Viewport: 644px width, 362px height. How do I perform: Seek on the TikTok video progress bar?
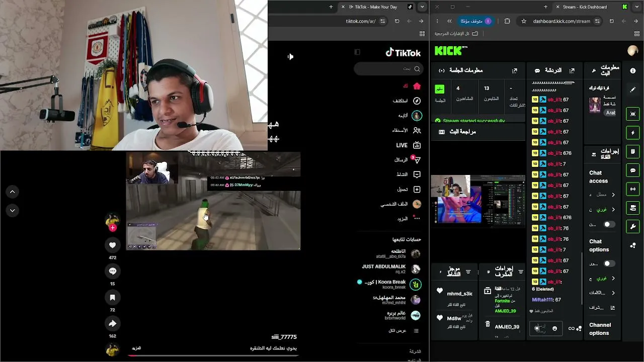[x=213, y=355]
